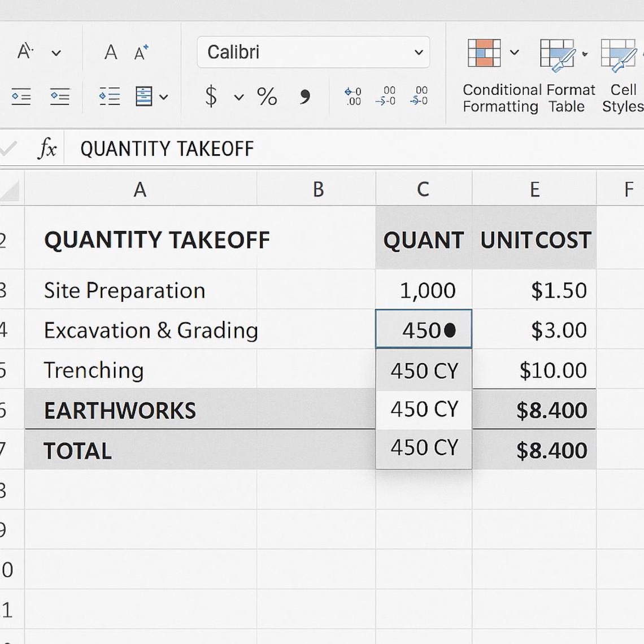
Task: Click the last decimal places icon
Action: 419,96
